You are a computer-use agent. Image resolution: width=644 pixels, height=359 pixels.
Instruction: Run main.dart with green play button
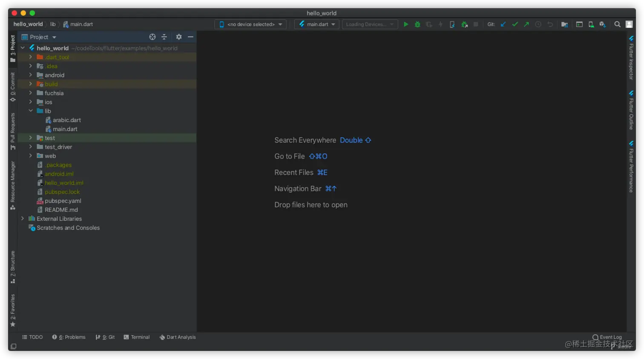pyautogui.click(x=406, y=24)
